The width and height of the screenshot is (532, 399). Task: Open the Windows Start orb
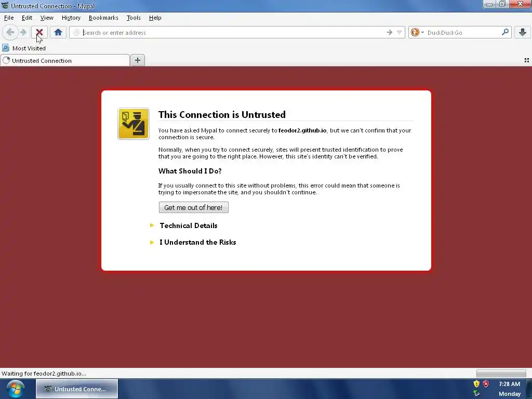tap(15, 389)
